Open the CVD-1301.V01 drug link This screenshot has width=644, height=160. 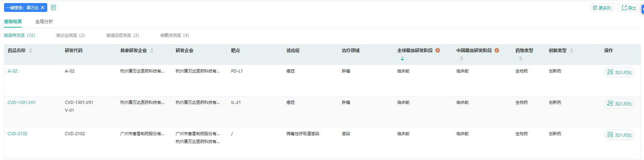click(x=22, y=102)
